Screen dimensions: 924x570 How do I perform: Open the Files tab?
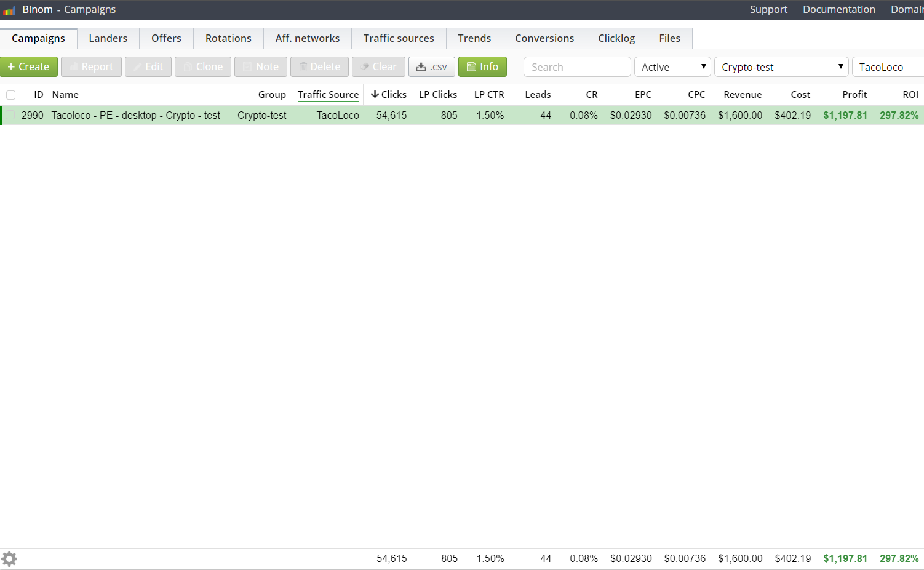[x=669, y=38]
